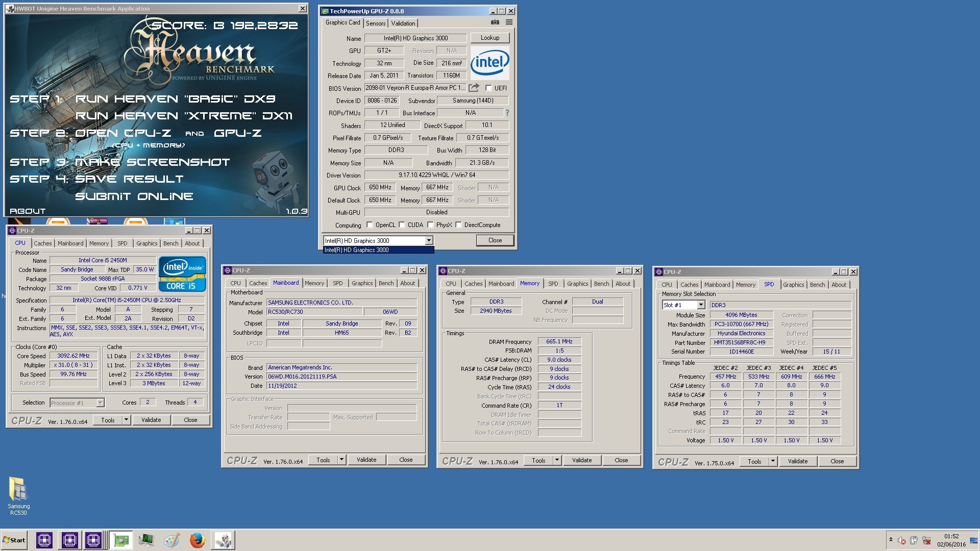Toggle the DirectCompute checkbox

(x=458, y=225)
